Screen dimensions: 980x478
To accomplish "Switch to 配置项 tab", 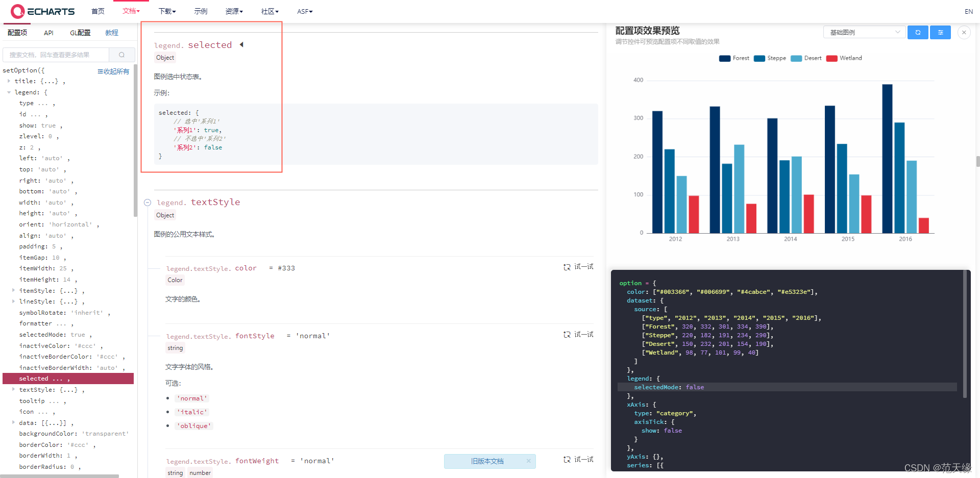I will 17,33.
